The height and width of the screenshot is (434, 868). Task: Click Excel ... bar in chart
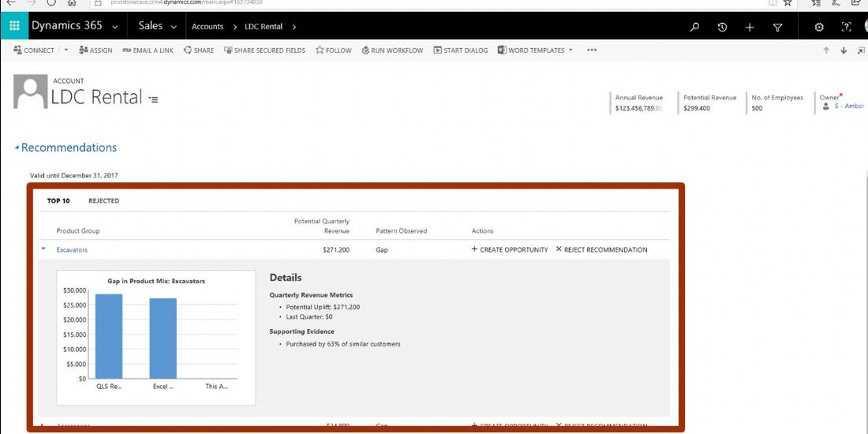point(163,339)
